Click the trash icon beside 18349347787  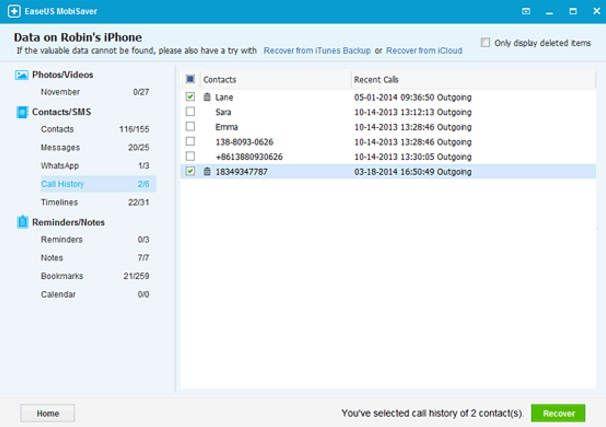pos(207,172)
